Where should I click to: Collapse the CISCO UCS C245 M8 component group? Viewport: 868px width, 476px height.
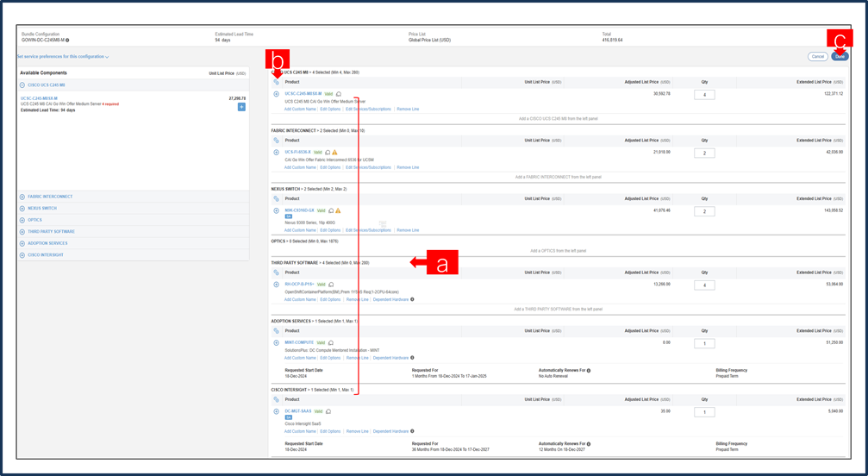click(22, 85)
